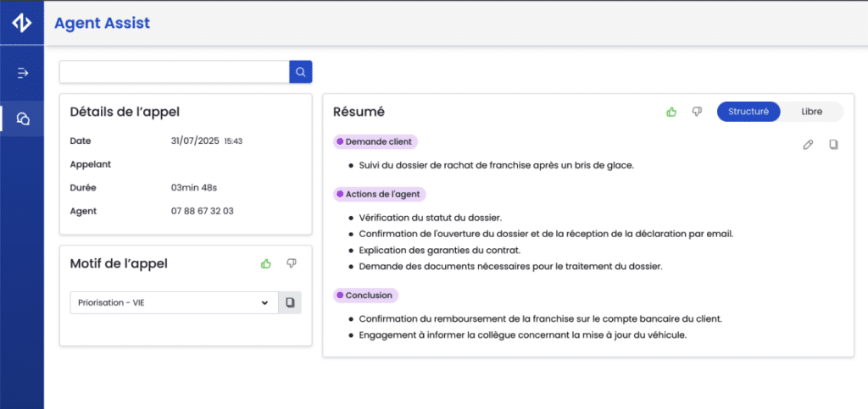
Task: Select the Conclusion tag
Action: (366, 296)
